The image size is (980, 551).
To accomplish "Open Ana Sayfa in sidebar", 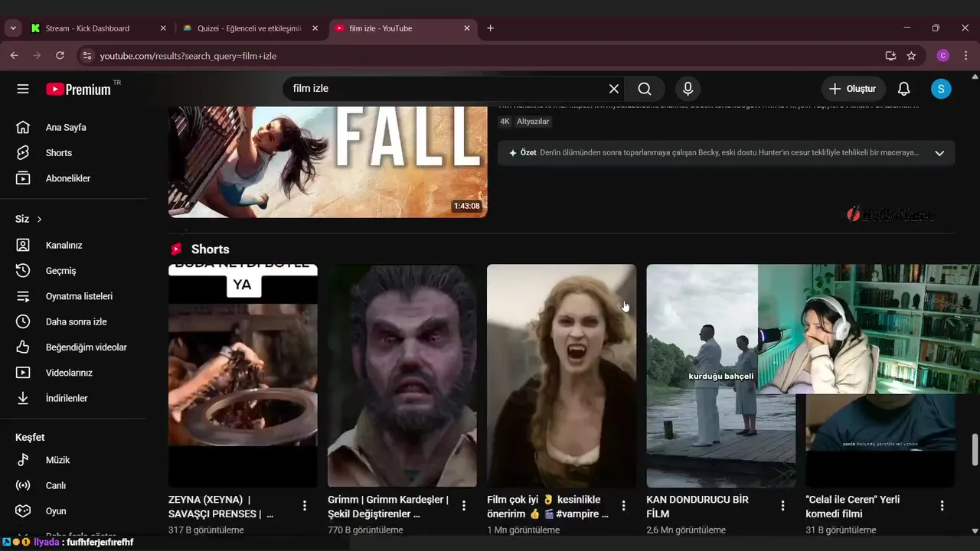I will click(x=73, y=127).
